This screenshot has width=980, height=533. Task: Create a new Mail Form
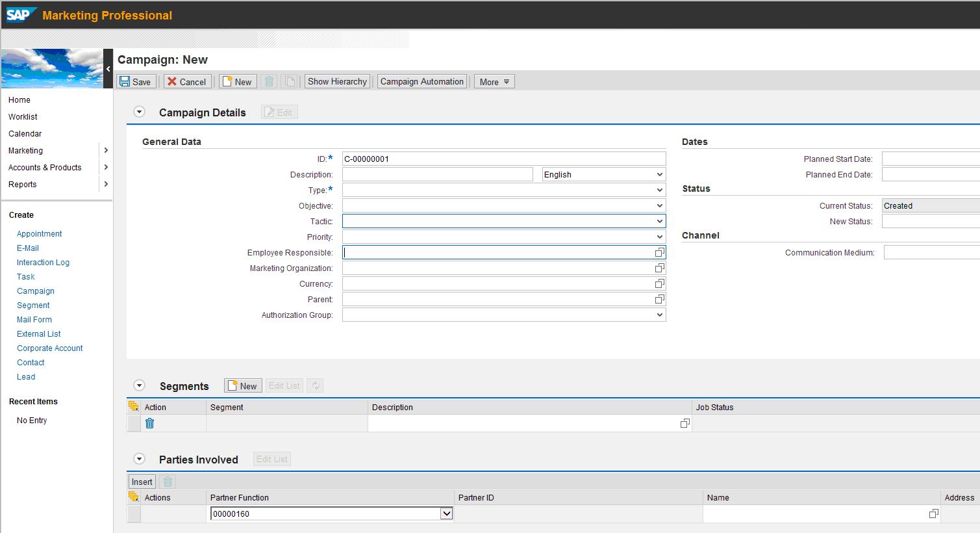[34, 319]
